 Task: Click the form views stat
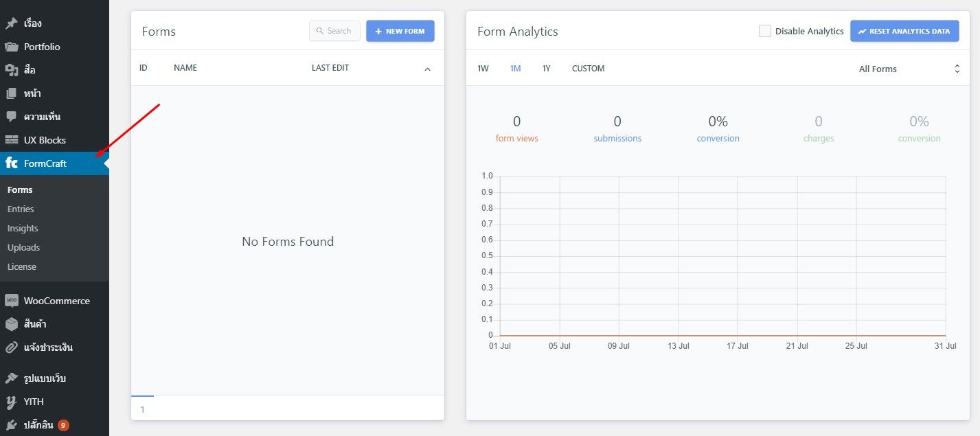517,129
